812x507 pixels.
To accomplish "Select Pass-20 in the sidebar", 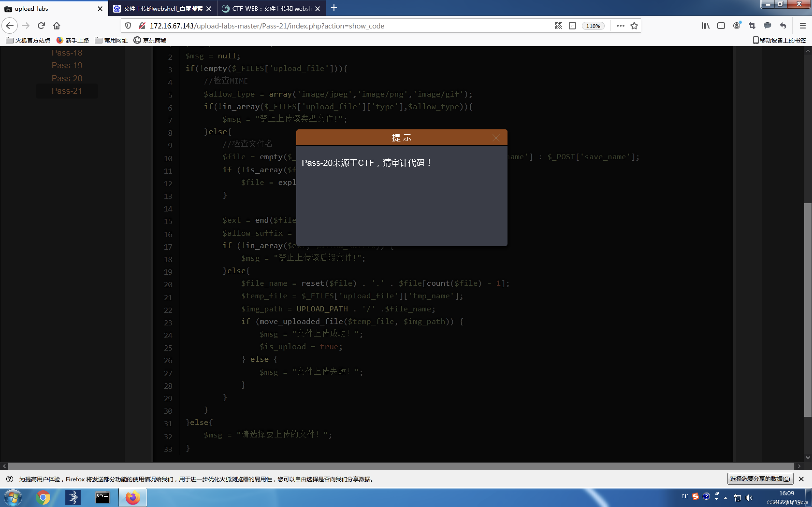I will click(x=67, y=78).
